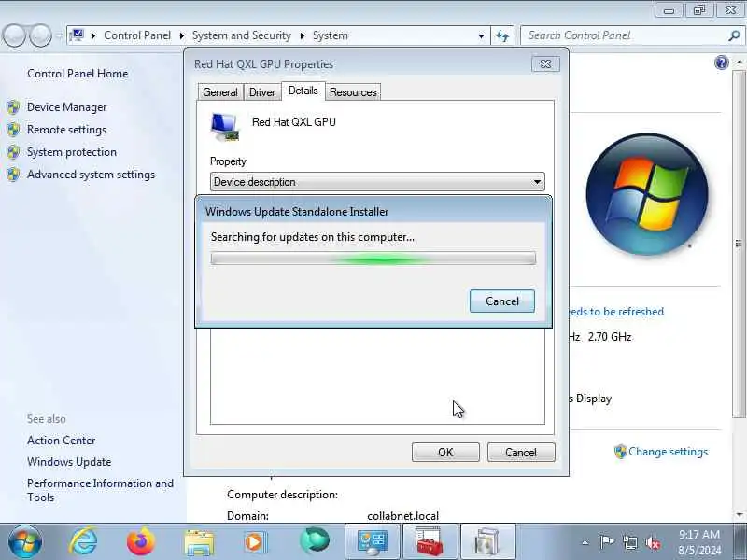Screen dimensions: 747x560
Task: Open Device Manager from the left pane
Action: point(66,107)
